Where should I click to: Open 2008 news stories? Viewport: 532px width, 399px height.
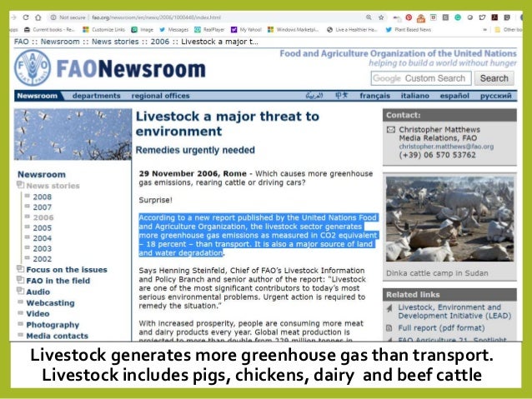pyautogui.click(x=43, y=197)
